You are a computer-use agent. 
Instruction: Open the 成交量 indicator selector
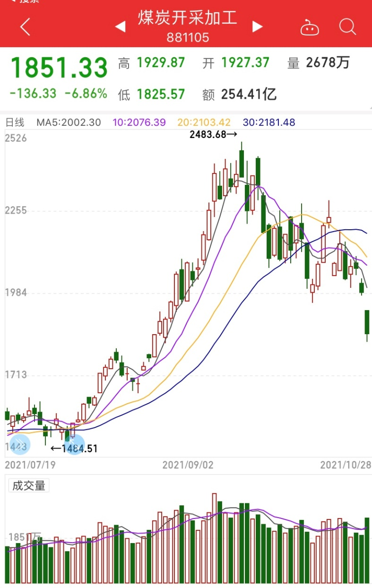click(x=29, y=485)
